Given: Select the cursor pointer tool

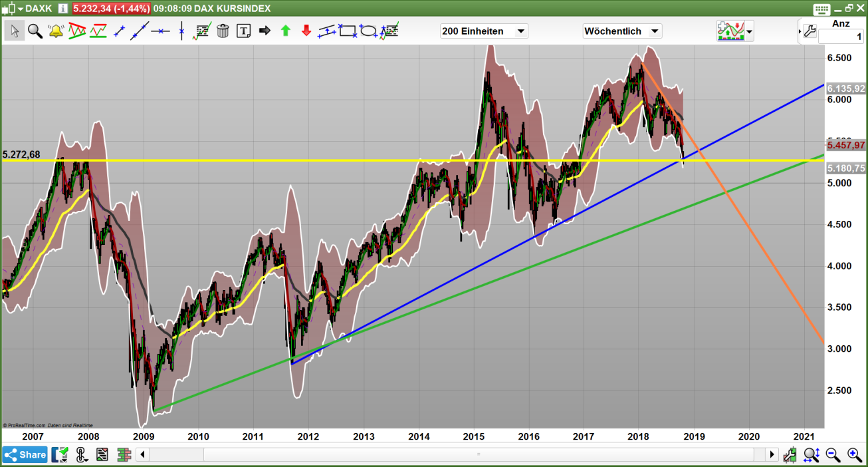Looking at the screenshot, I should (14, 31).
